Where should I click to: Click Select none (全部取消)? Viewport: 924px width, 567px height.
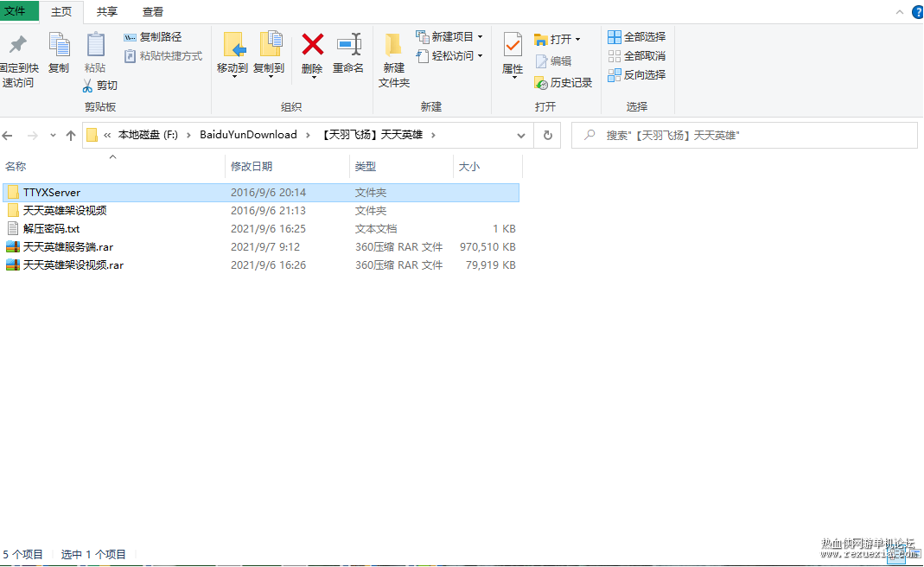pos(636,56)
